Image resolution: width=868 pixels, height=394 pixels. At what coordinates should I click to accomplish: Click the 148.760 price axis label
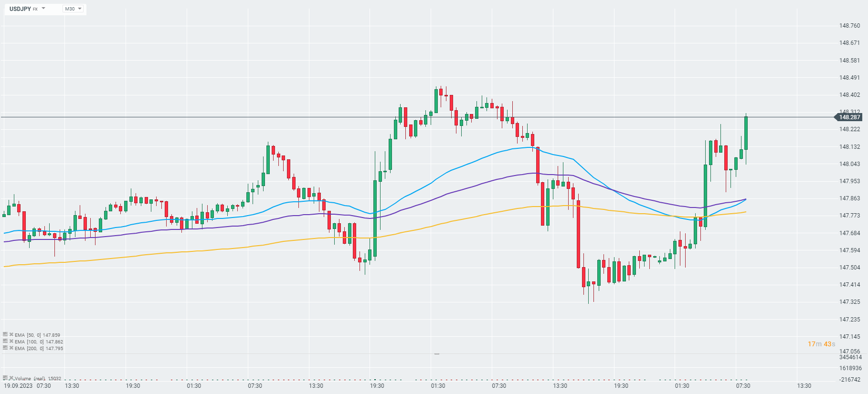[849, 26]
